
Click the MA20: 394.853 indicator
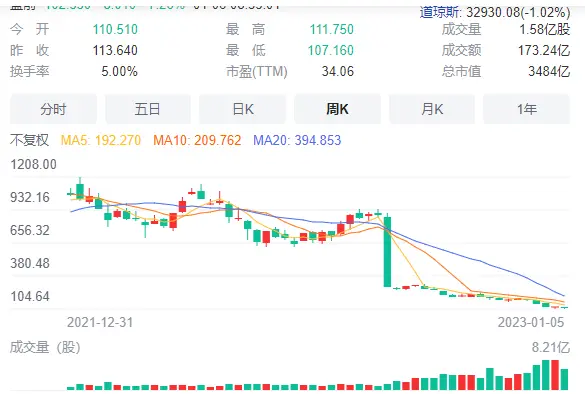(297, 140)
